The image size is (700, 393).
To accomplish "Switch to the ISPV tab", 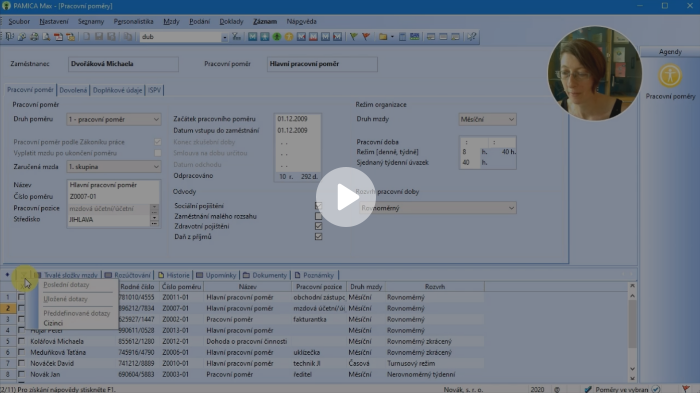I will [154, 90].
